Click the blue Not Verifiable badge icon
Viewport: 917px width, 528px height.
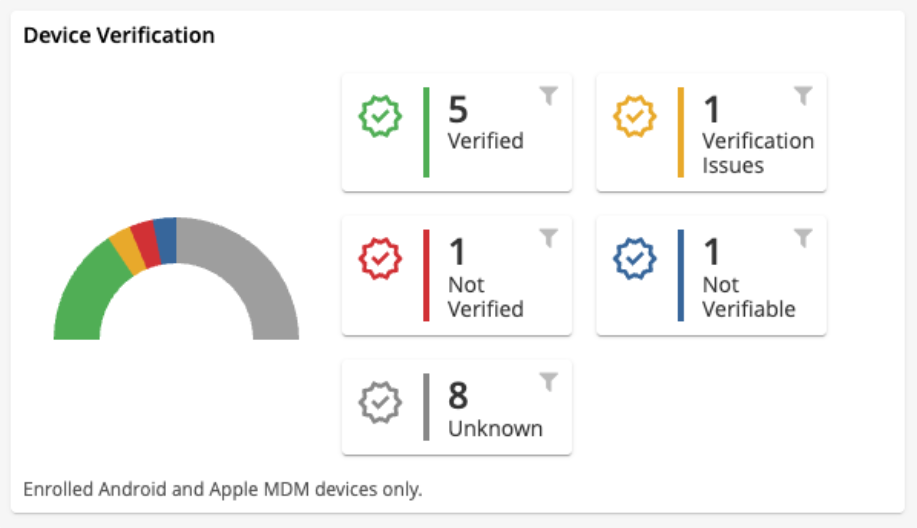(634, 261)
